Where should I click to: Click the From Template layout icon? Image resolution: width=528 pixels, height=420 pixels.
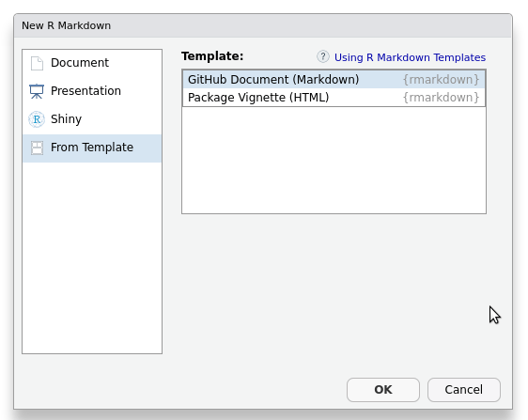(37, 148)
